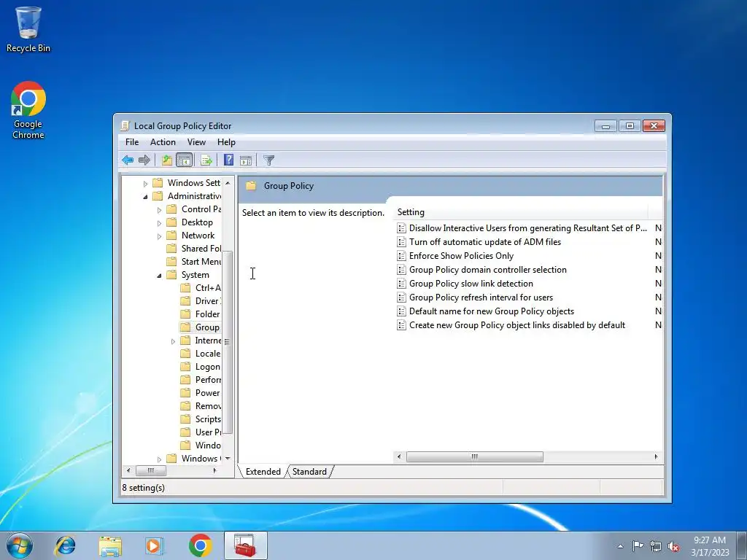This screenshot has height=560, width=747.
Task: Select the Removable Storage folder
Action: (x=201, y=405)
